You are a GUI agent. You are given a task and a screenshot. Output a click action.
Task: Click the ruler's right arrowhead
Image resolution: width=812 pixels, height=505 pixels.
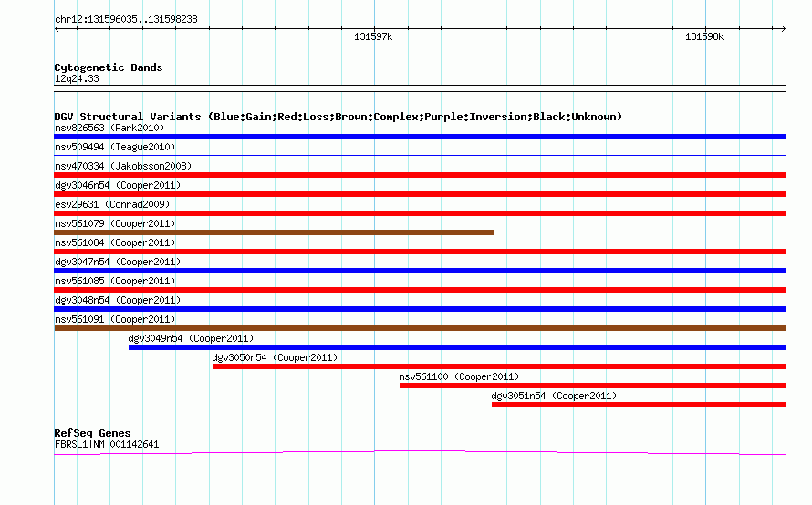pyautogui.click(x=783, y=28)
